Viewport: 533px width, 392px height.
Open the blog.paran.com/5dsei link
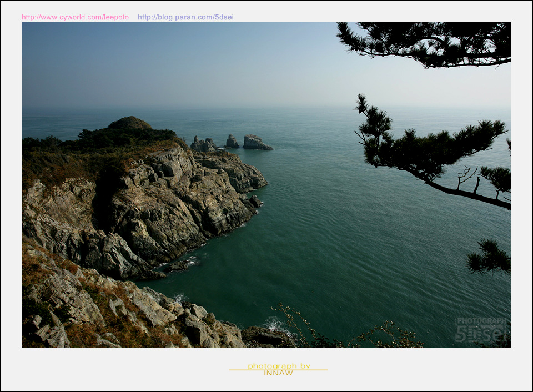tap(185, 17)
